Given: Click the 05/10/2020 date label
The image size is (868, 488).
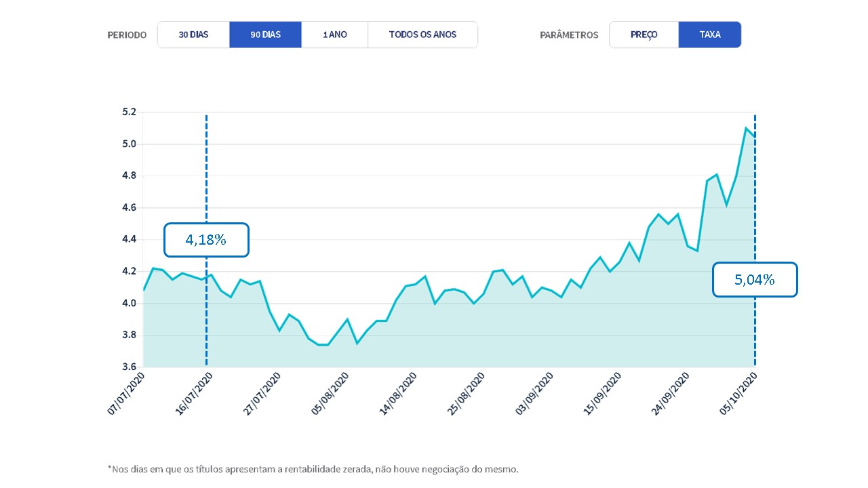Looking at the screenshot, I should click(x=737, y=394).
